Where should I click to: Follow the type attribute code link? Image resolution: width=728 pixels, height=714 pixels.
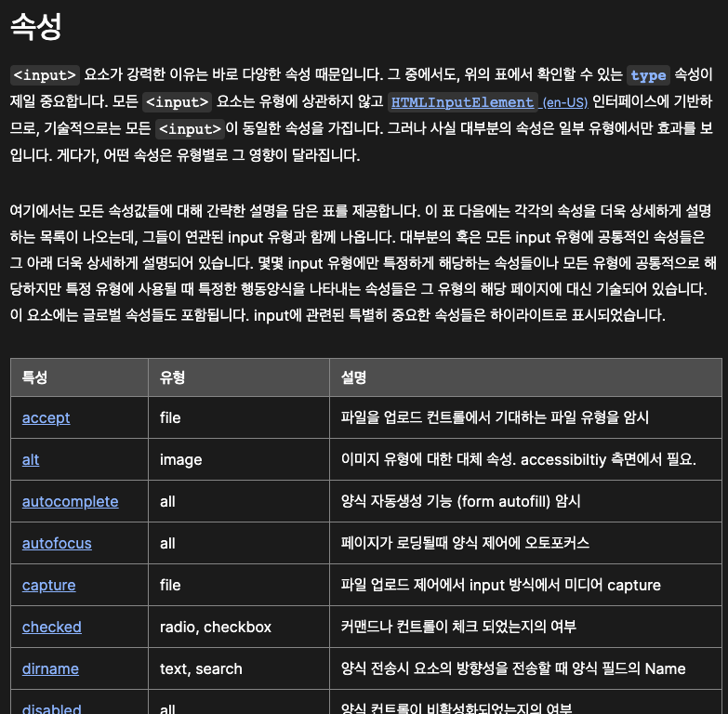[x=648, y=75]
